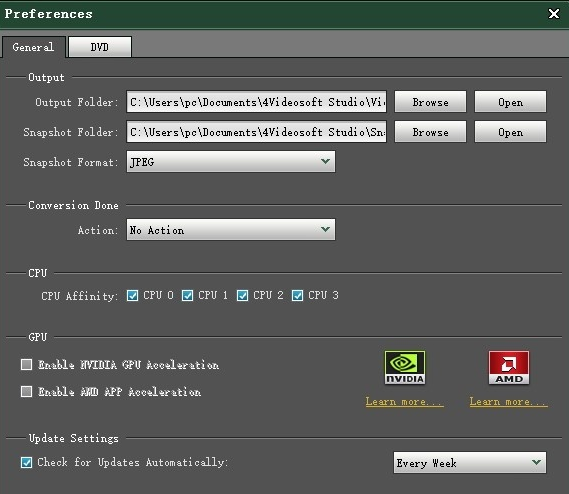Disable the CPU 2 affinity checkbox
Image resolution: width=569 pixels, height=494 pixels.
coord(242,295)
